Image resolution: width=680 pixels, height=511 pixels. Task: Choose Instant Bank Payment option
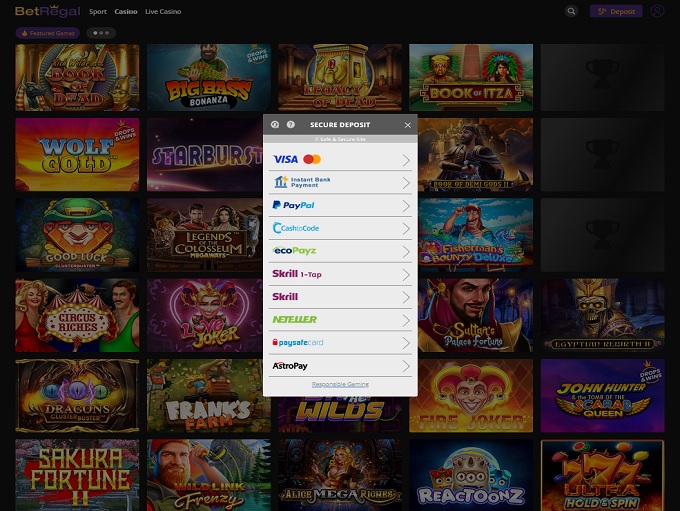[x=340, y=183]
